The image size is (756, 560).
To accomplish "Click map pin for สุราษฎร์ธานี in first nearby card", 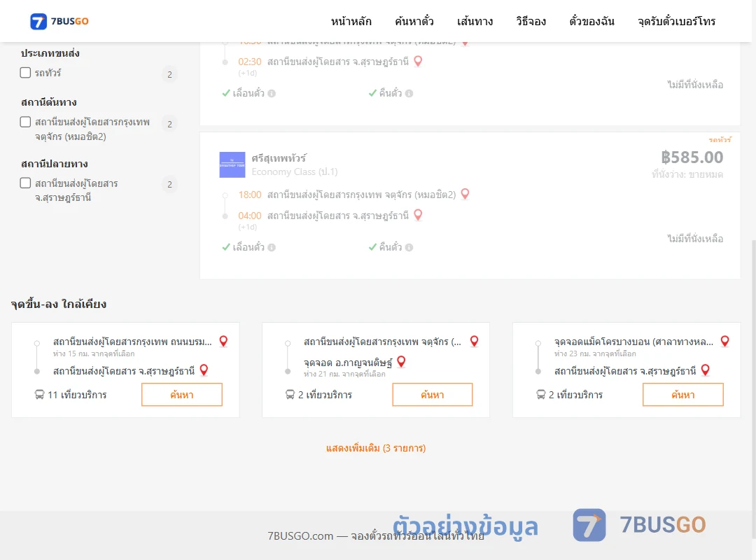I will (x=204, y=370).
